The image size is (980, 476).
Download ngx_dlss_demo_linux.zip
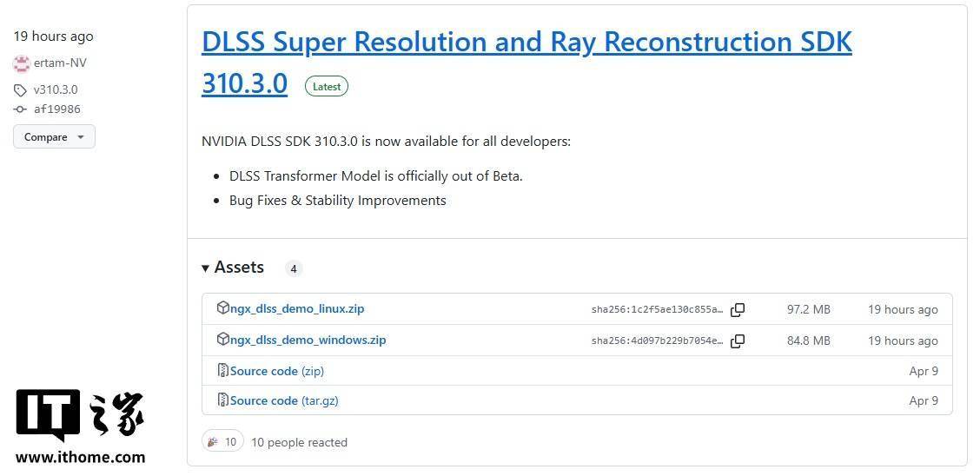[x=297, y=308]
